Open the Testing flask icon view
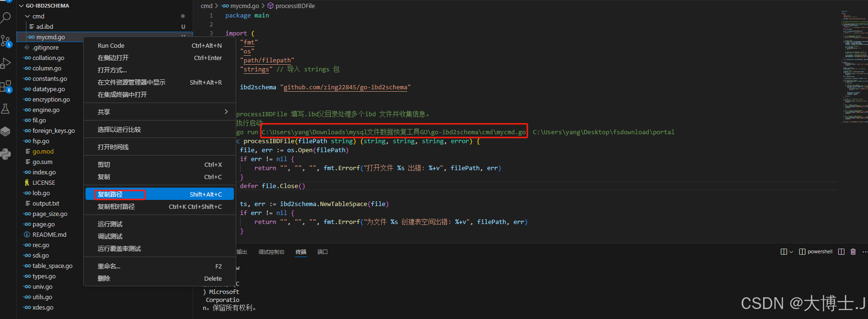Image resolution: width=868 pixels, height=319 pixels. coord(6,109)
